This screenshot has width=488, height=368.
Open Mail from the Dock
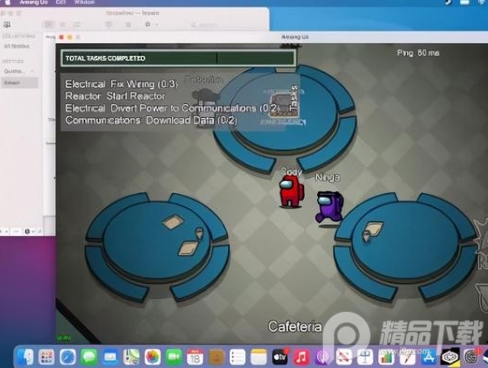(110, 358)
